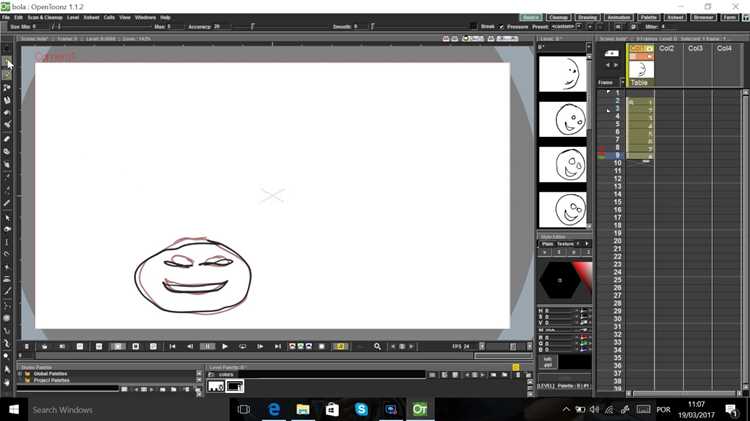The height and width of the screenshot is (421, 750).
Task: Click frame row 15 in Xsheet
Action: coord(618,202)
